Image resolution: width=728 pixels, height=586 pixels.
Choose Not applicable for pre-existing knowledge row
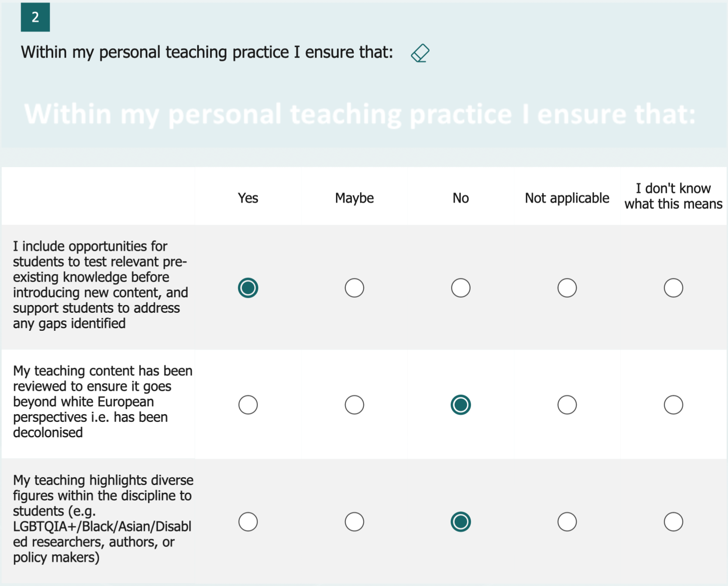[x=567, y=288]
